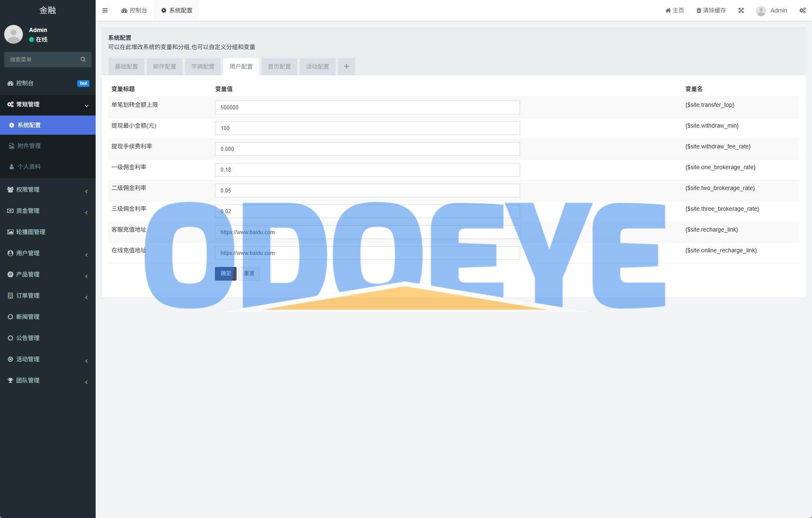Image resolution: width=812 pixels, height=518 pixels.
Task: Open the 控制台 top navigation tab
Action: [x=134, y=10]
